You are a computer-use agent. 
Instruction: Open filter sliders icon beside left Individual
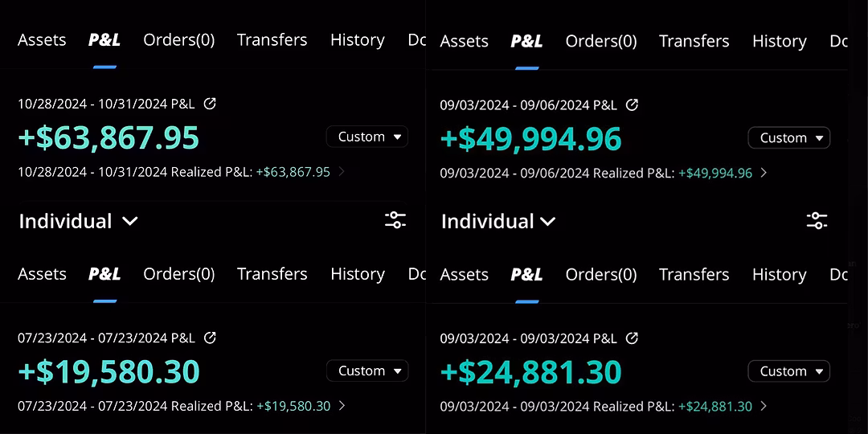(x=395, y=220)
